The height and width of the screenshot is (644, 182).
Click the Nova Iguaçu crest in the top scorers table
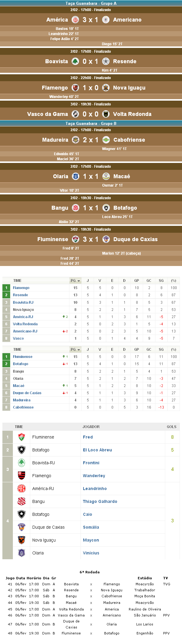coord(22,540)
